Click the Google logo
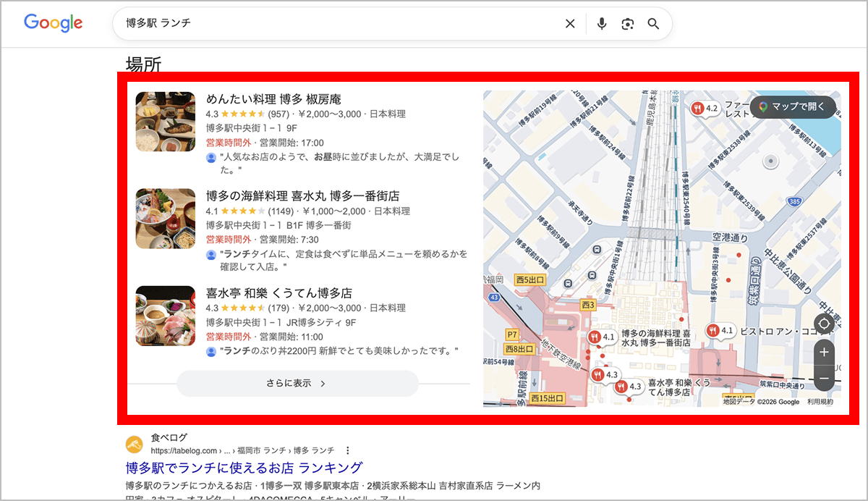Image resolution: width=868 pixels, height=501 pixels. [54, 23]
